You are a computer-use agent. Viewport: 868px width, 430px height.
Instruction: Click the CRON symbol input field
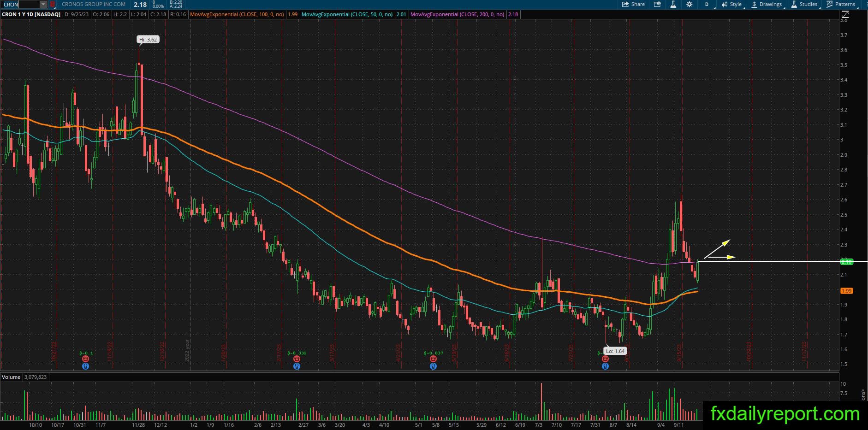click(21, 4)
